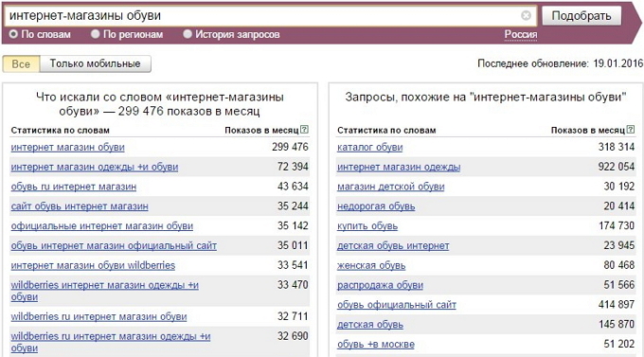Click the 'Последнее обновление: 19.01.2016' text
The width and height of the screenshot is (644, 357).
[561, 63]
